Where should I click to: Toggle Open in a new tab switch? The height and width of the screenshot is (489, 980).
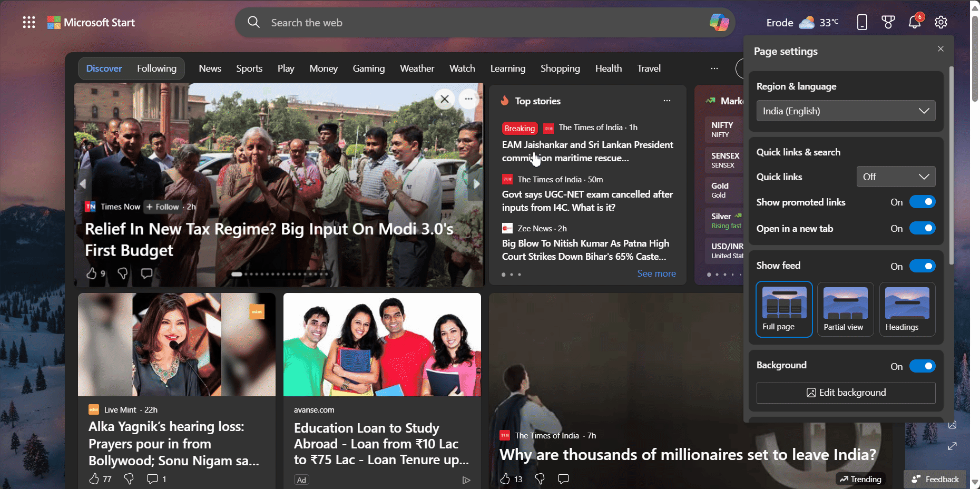click(922, 228)
